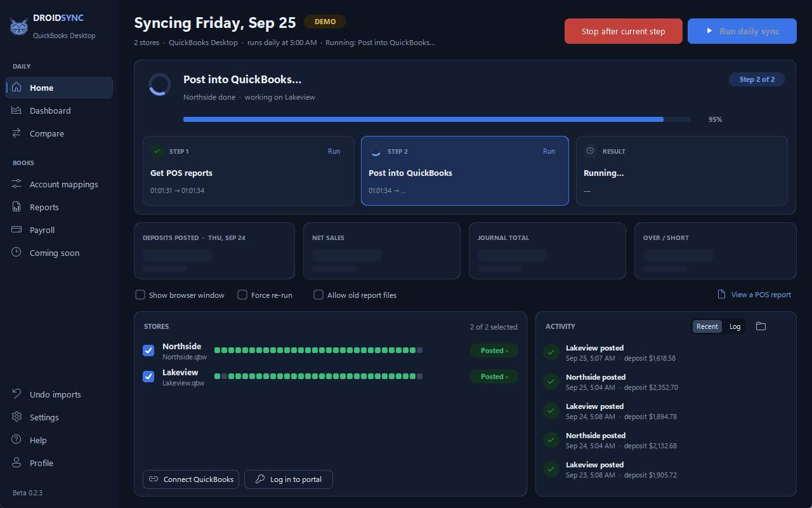
Task: Click the Settings gear icon
Action: click(x=17, y=417)
